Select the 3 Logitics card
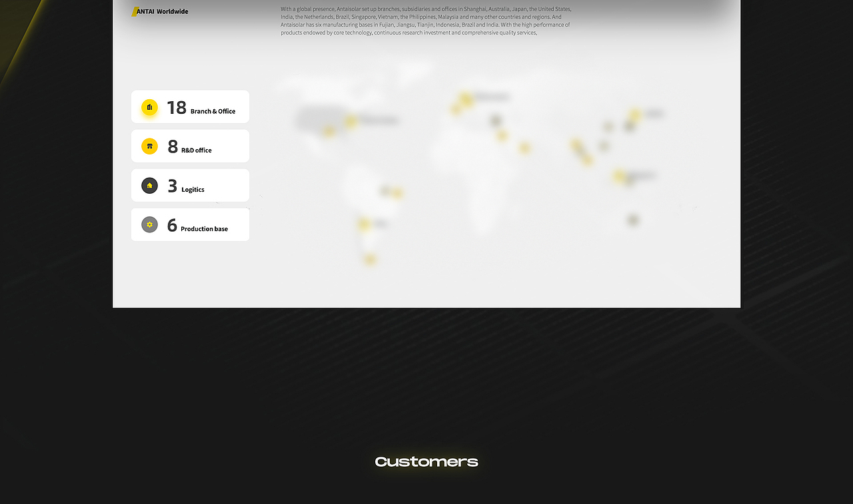 point(190,185)
